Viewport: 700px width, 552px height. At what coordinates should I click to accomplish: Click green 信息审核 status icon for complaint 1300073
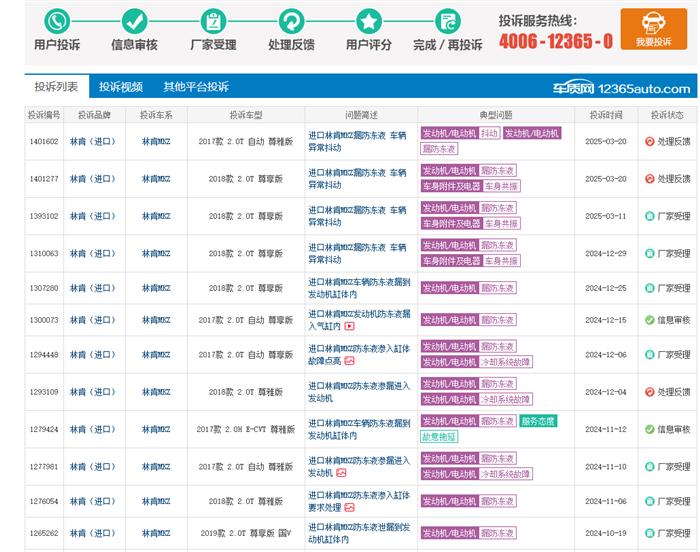coord(650,320)
